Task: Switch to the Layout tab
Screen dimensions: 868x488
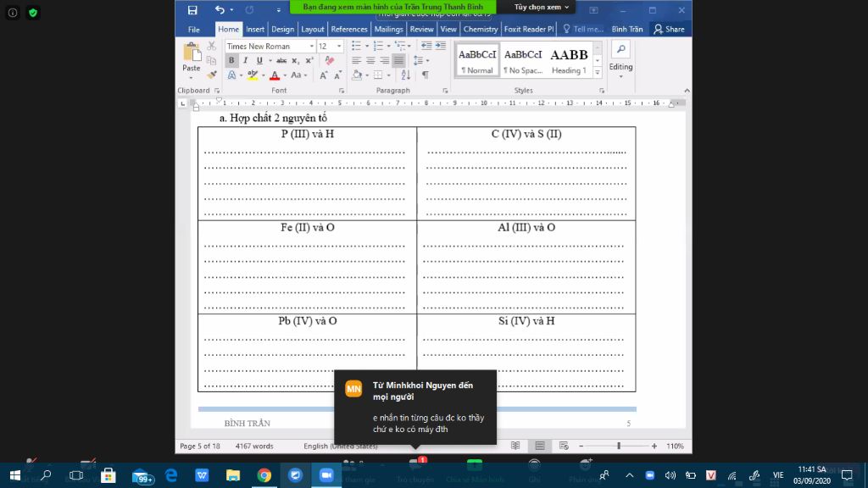Action: click(x=312, y=30)
